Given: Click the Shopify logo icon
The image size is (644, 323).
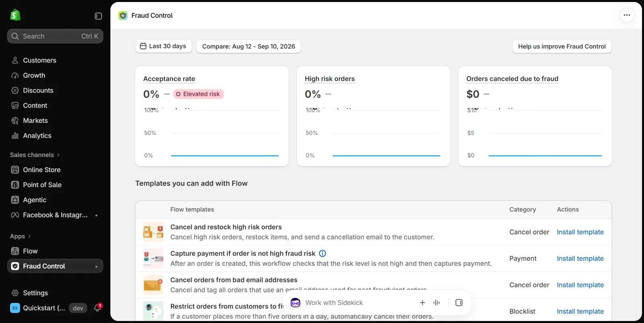Looking at the screenshot, I should click(15, 15).
